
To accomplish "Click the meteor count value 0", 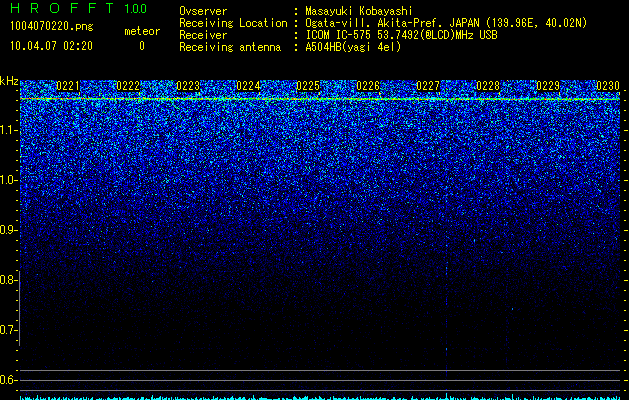I will coord(142,46).
